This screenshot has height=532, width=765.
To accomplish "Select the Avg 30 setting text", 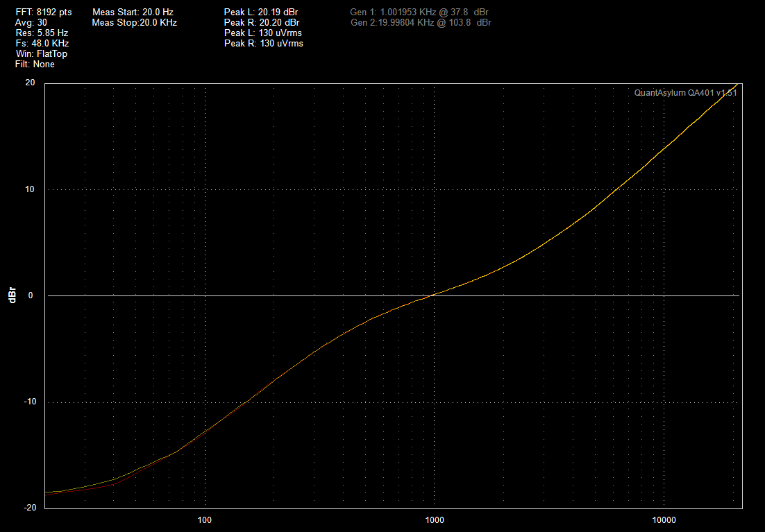I will tap(31, 23).
